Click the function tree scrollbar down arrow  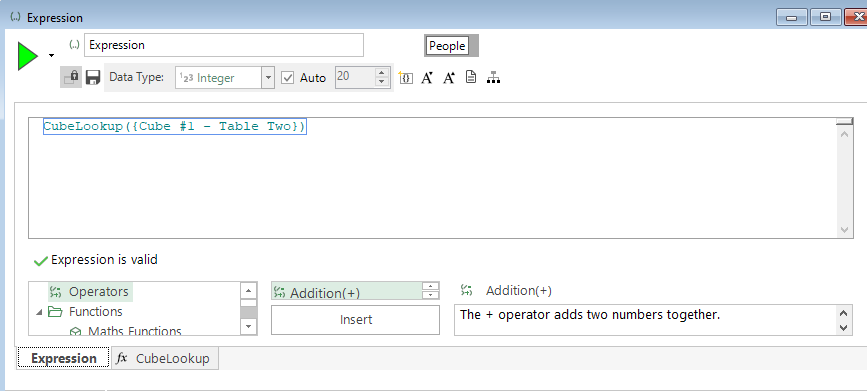tap(249, 327)
